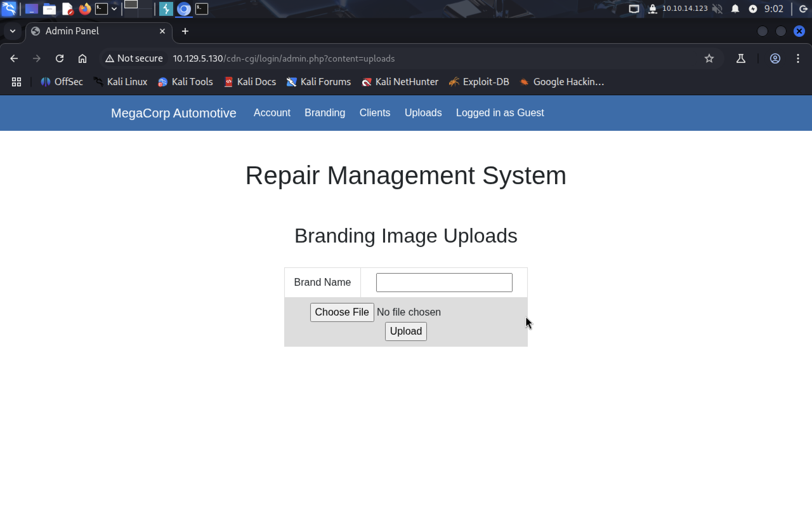The height and width of the screenshot is (508, 812).
Task: Click the logout icon in the panel's right corner
Action: 803,9
